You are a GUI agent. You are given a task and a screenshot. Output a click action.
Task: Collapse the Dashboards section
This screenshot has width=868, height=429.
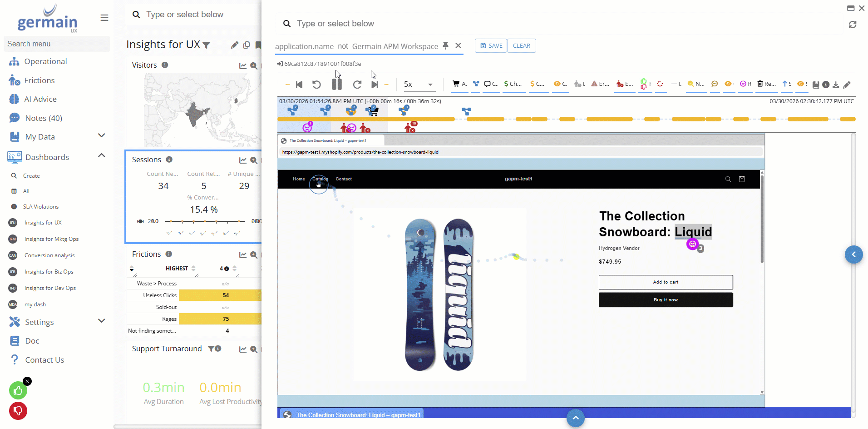(101, 156)
